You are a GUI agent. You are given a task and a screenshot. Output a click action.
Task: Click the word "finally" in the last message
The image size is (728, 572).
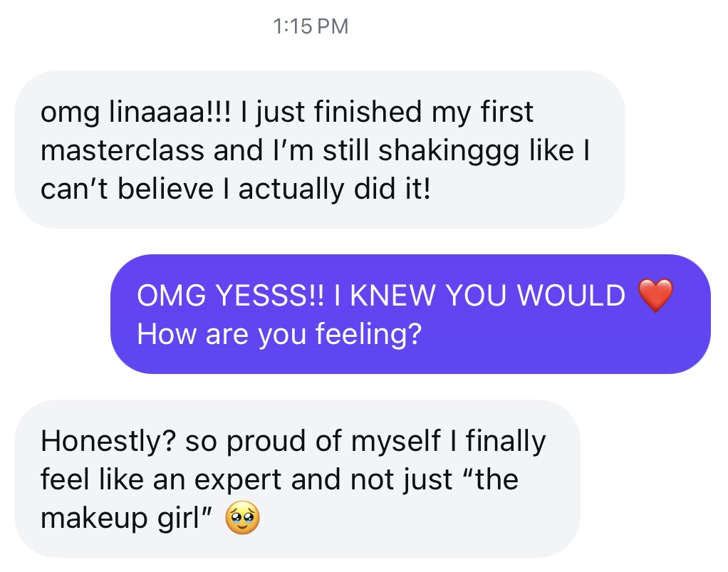coord(506,442)
